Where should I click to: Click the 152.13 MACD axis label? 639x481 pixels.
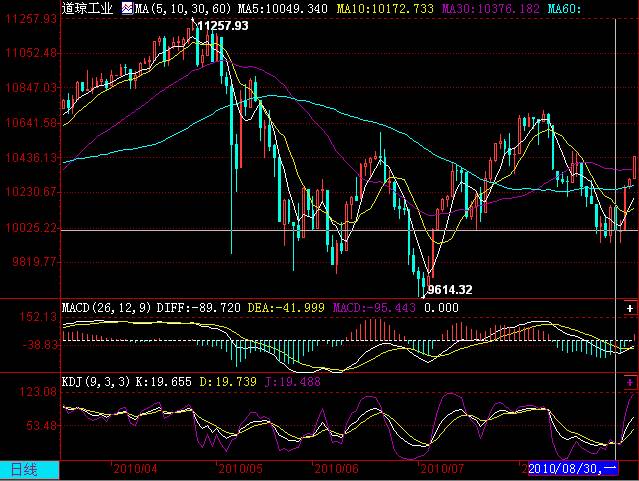(x=39, y=317)
